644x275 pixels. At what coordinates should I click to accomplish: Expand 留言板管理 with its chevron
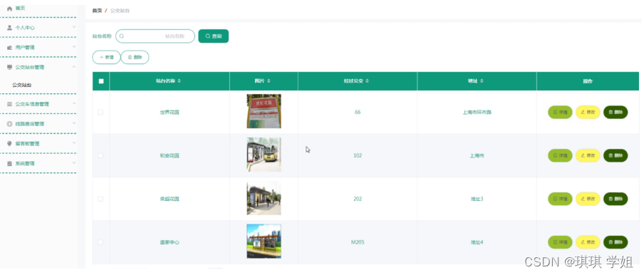74,142
